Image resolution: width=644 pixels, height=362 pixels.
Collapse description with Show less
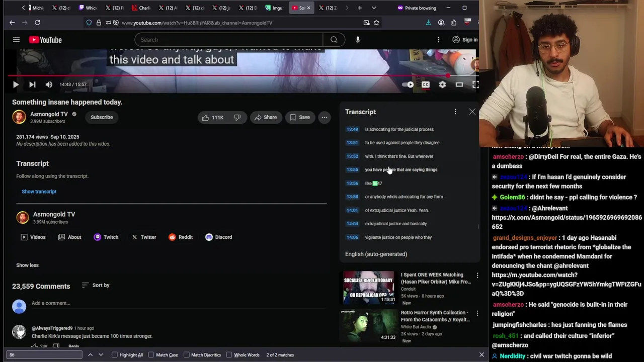point(27,265)
